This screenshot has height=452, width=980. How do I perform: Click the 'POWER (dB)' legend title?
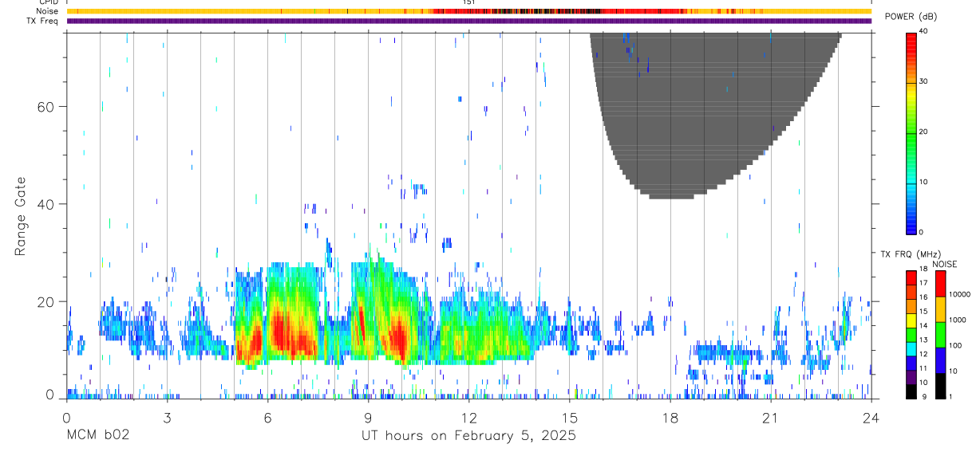911,17
